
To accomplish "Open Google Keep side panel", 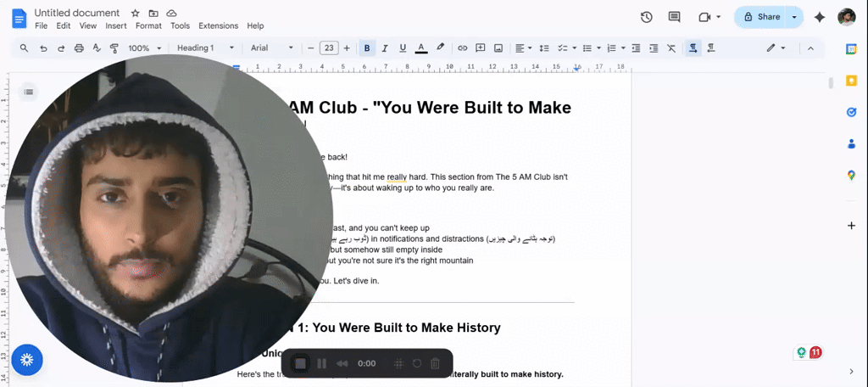I will coord(851,81).
